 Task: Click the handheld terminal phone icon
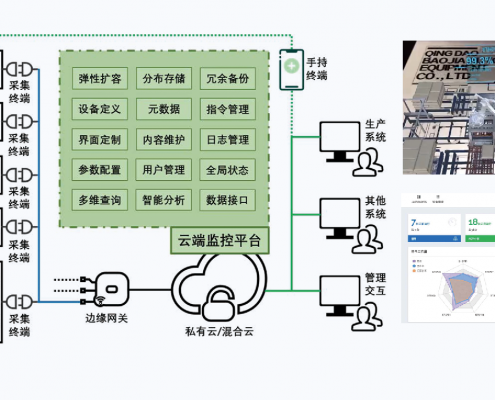[292, 70]
